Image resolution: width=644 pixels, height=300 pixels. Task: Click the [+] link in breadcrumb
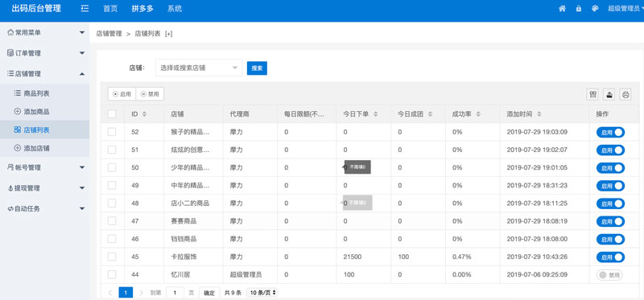click(x=169, y=34)
